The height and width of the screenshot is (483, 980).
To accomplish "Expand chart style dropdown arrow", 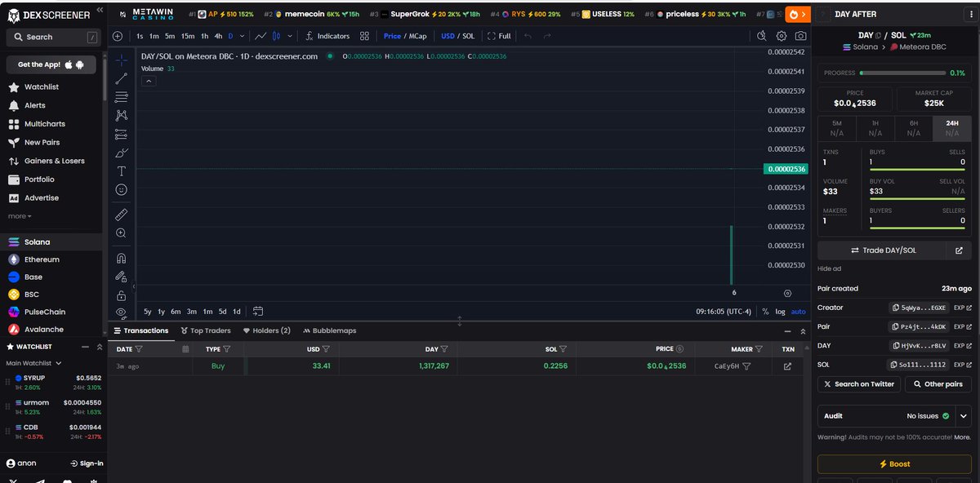I will [288, 36].
